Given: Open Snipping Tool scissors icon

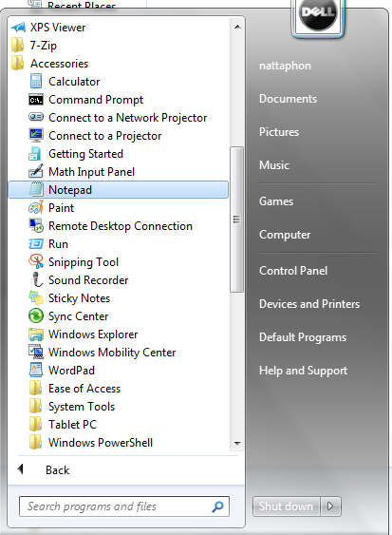Looking at the screenshot, I should click(x=36, y=261).
